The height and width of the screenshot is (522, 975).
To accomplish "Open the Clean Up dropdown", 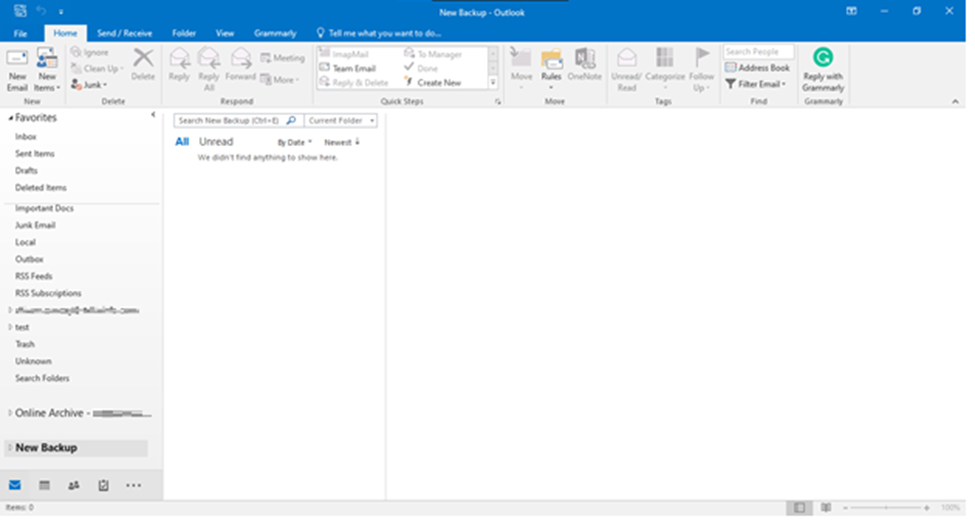I will point(98,68).
